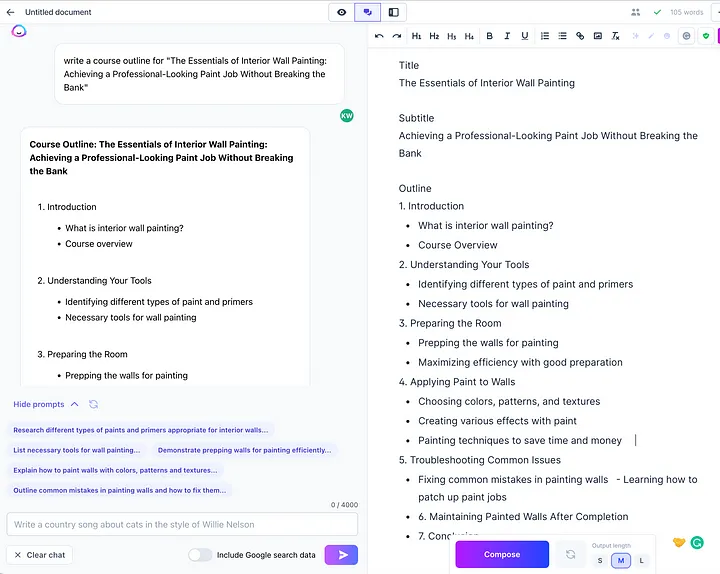
Task: Apply Heading 2 formatting
Action: [x=434, y=36]
